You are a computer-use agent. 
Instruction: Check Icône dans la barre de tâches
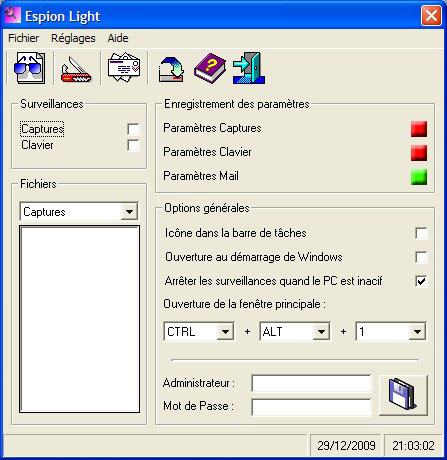(421, 233)
